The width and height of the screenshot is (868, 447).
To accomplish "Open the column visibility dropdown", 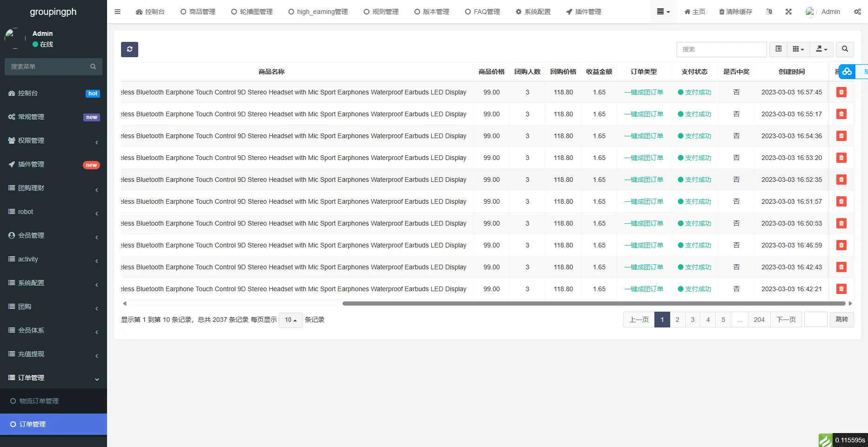I will 798,49.
